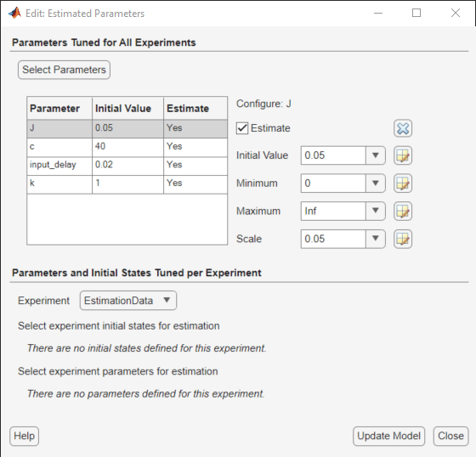The height and width of the screenshot is (457, 476).
Task: Click the Maximum value input field
Action: pyautogui.click(x=333, y=211)
